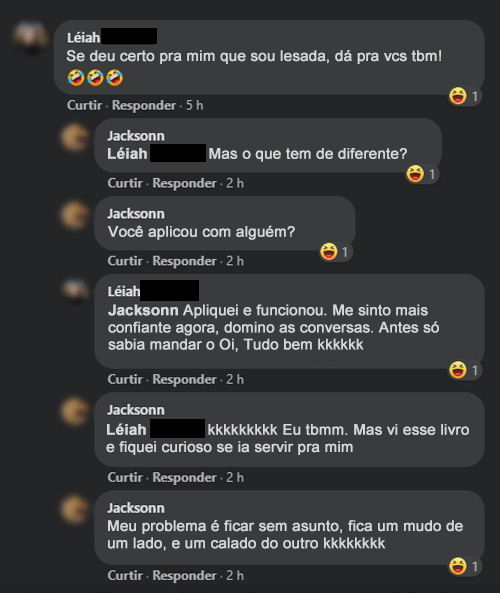500x593 pixels.
Task: Click Jacksonn's avatar beside first reply
Action: 75,137
